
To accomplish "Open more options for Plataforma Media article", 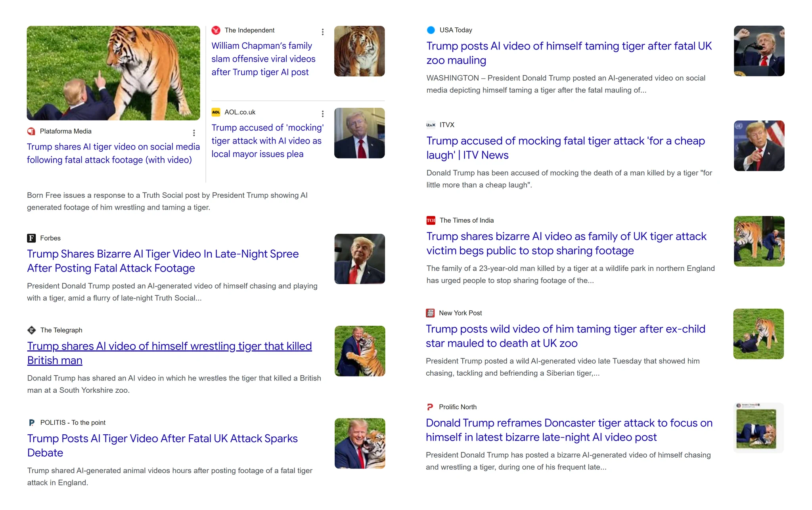I will [194, 133].
